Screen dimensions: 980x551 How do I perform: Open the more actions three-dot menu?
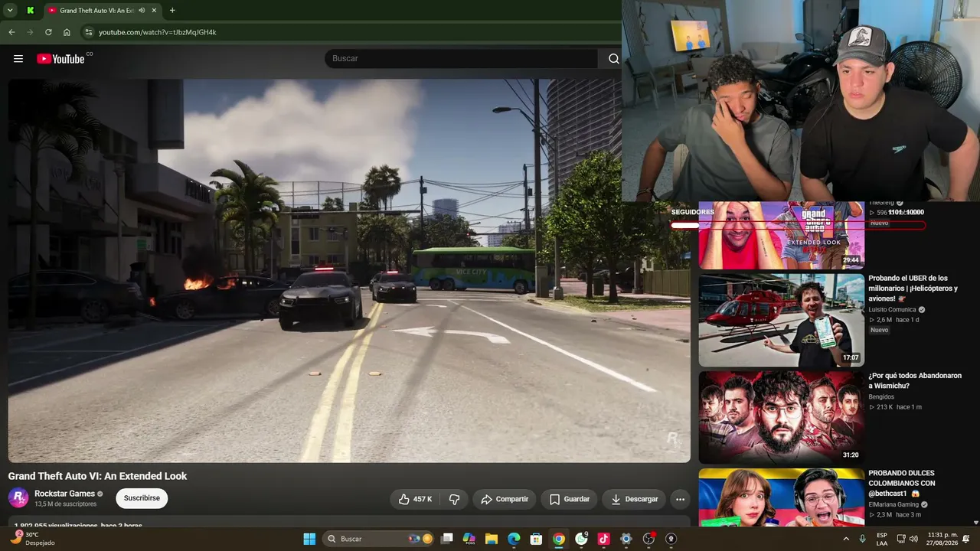[680, 499]
